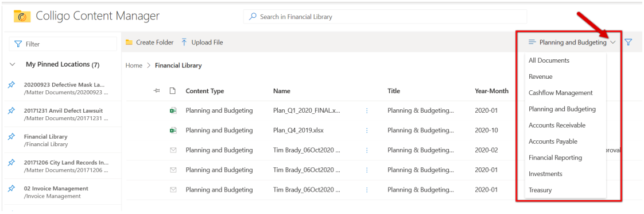Unpin the 20171231 Anvil Defect Lawsuit location

coord(11,110)
